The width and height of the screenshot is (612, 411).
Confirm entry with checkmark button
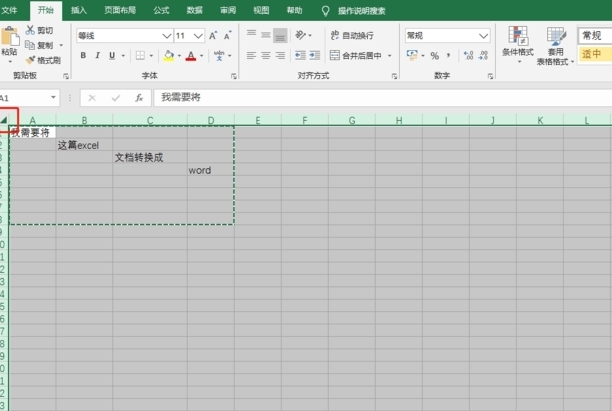116,98
